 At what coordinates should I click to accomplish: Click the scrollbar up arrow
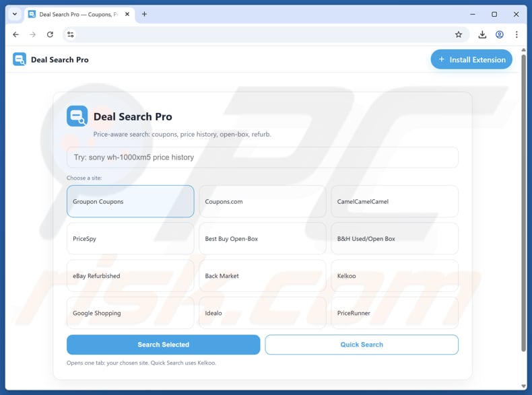point(523,50)
